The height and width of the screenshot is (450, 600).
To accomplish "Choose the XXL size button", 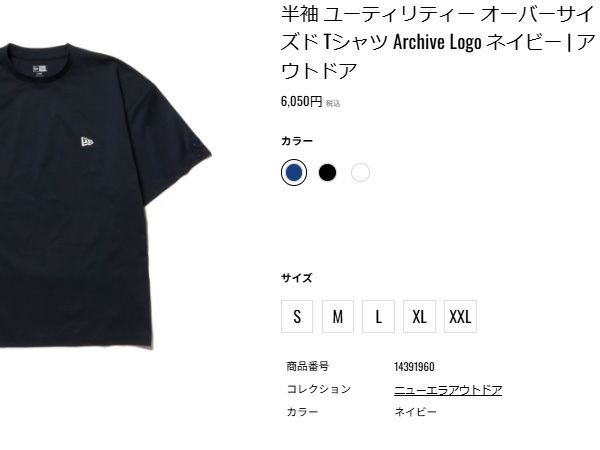I will 460,316.
